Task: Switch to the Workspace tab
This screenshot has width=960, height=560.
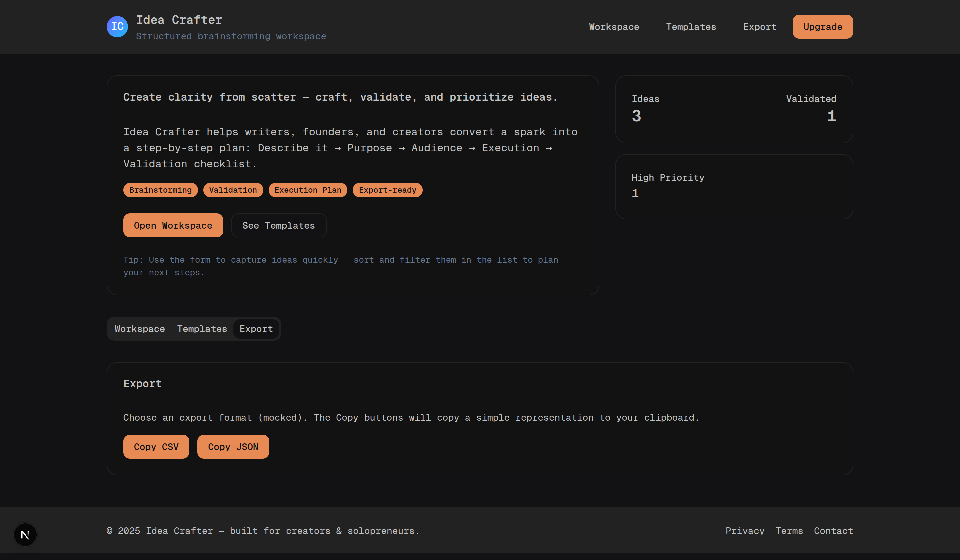Action: click(140, 329)
